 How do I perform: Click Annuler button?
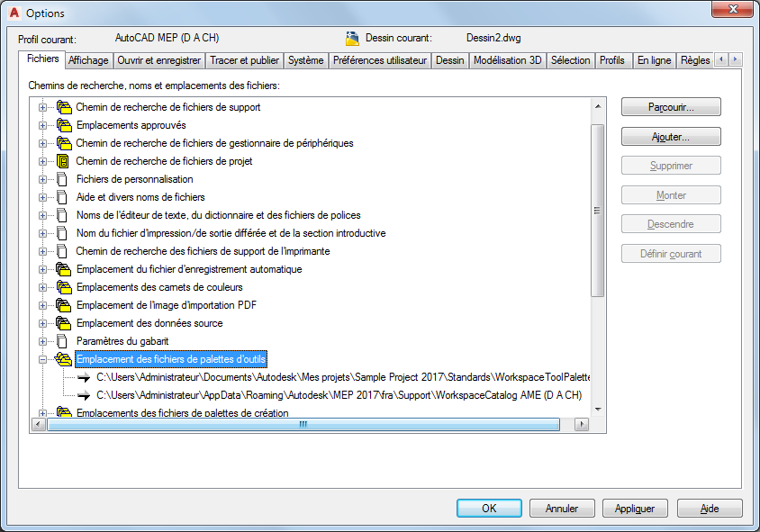click(562, 509)
